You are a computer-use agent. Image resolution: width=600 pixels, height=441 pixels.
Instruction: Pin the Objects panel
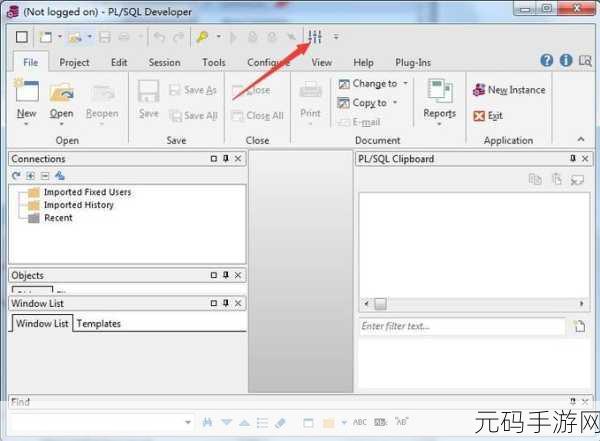pyautogui.click(x=226, y=275)
